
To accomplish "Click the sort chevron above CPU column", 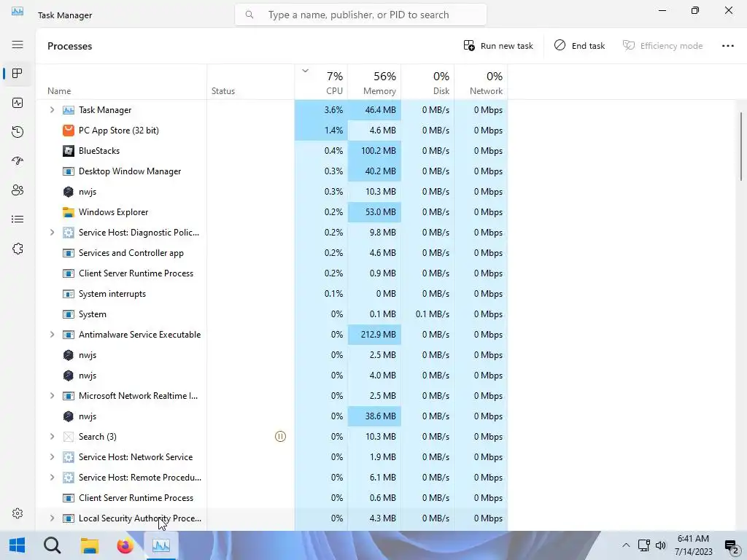I will pos(306,71).
